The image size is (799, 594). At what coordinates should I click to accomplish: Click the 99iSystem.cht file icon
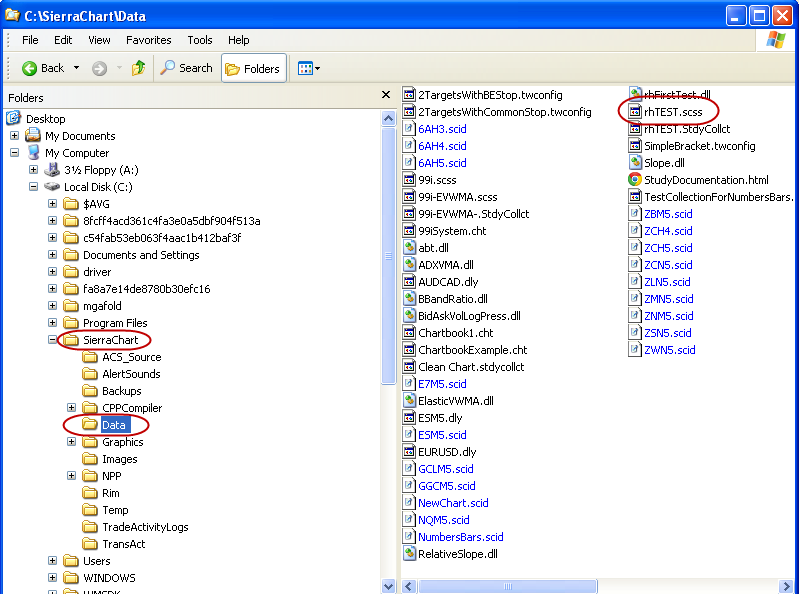(x=409, y=230)
